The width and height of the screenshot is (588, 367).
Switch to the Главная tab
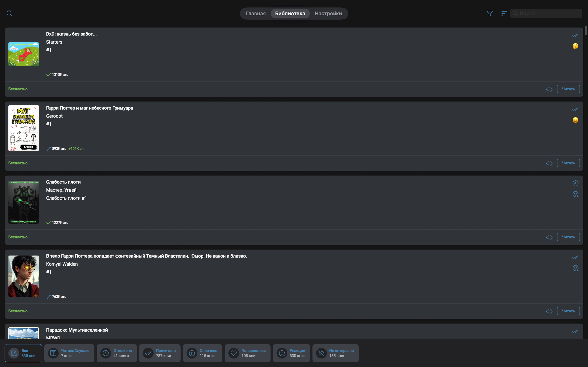[x=256, y=14]
